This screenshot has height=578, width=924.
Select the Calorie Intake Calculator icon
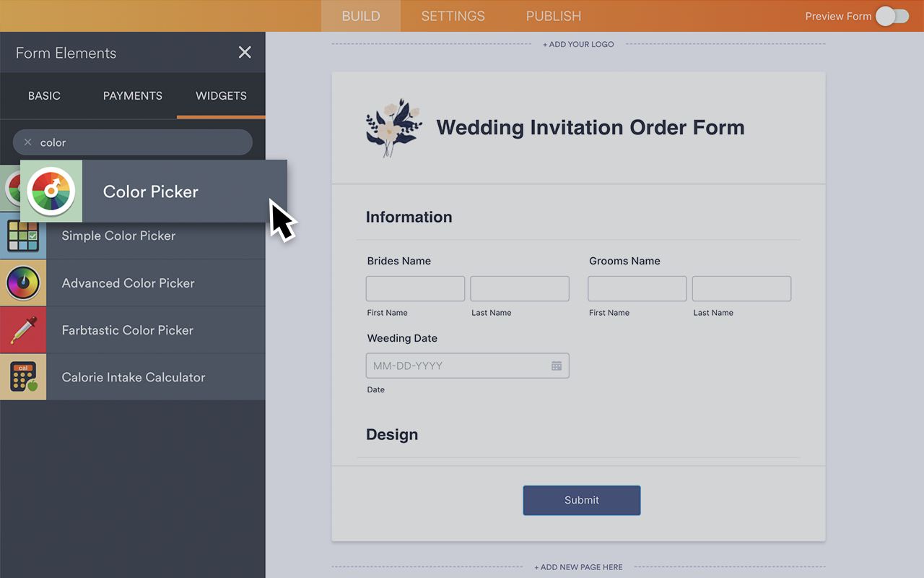23,376
